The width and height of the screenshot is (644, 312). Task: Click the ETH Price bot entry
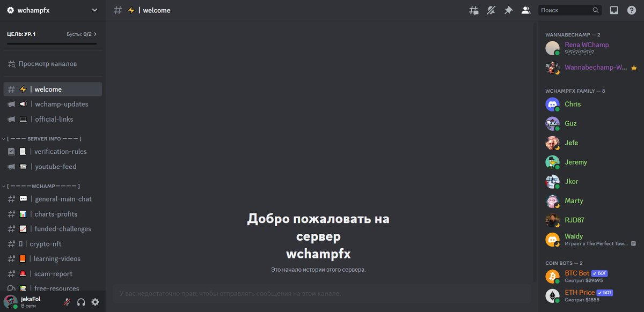(590, 296)
